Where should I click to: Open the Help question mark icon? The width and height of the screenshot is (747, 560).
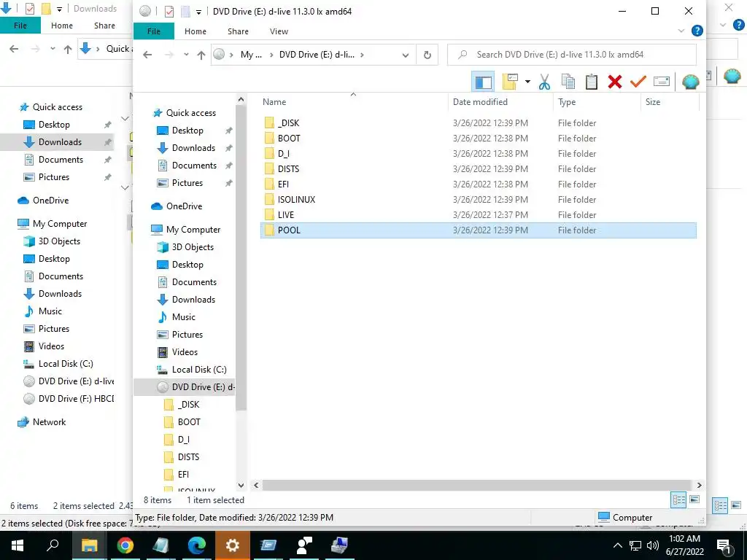click(697, 31)
